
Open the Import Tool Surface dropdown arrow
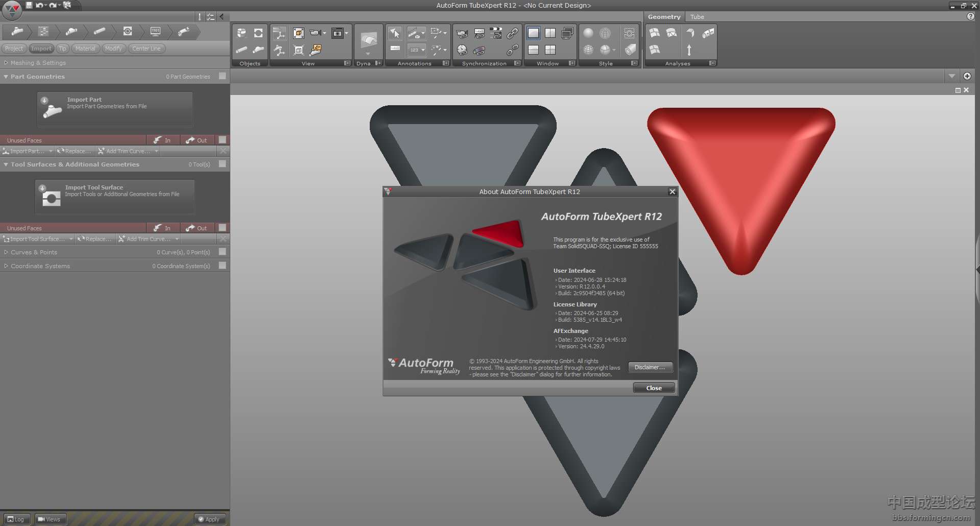(71, 239)
